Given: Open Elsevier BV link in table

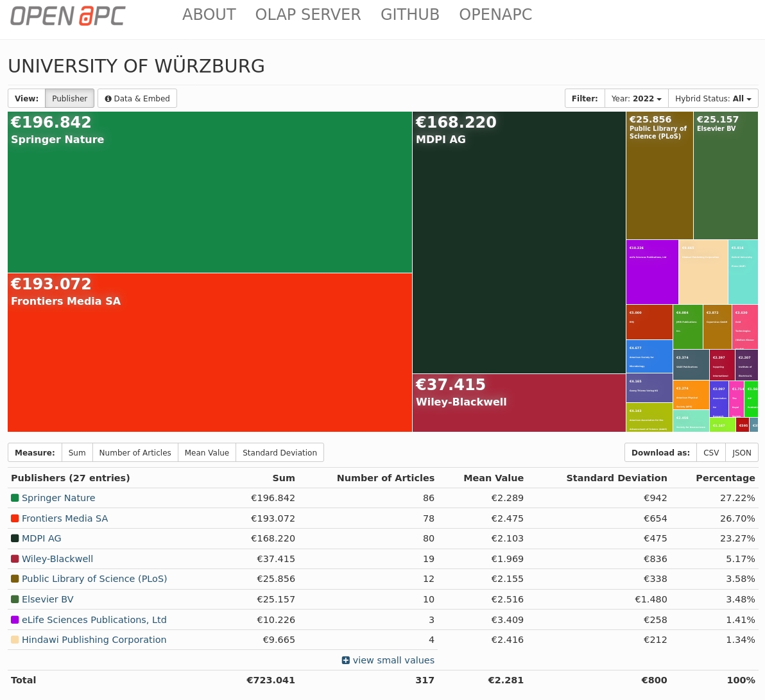Looking at the screenshot, I should pos(47,599).
